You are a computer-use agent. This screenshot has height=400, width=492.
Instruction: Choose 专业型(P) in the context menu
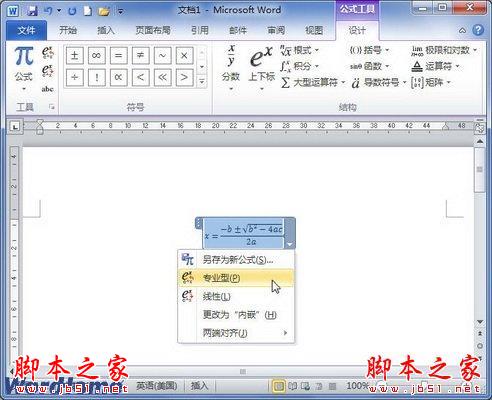point(236,278)
